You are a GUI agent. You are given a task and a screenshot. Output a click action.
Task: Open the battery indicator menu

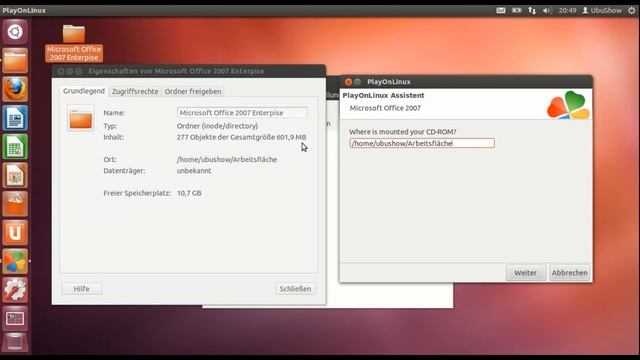point(517,11)
